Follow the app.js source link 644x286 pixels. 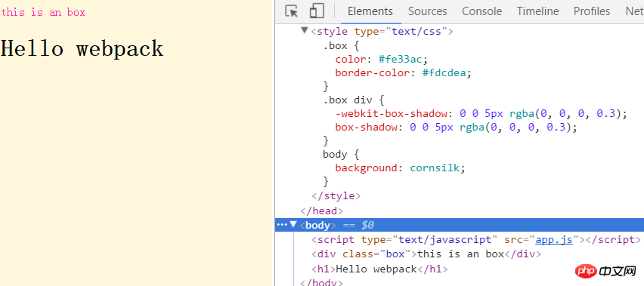coord(554,240)
